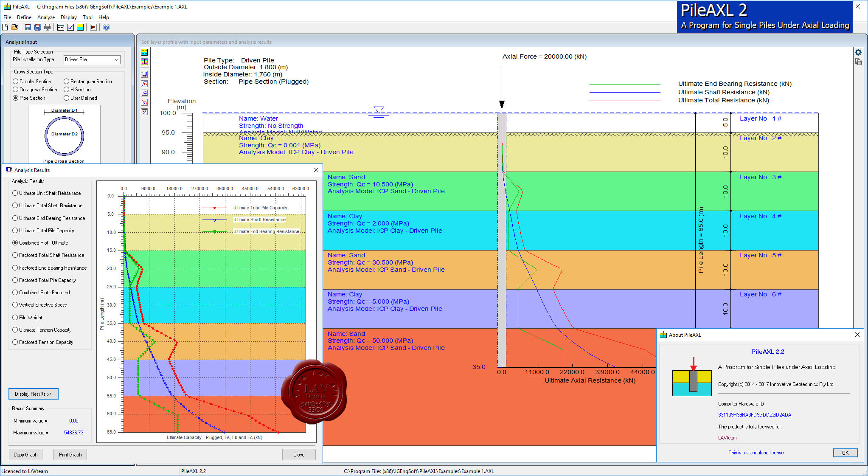The image size is (868, 476).
Task: Run analysis with the red play icon
Action: click(93, 27)
